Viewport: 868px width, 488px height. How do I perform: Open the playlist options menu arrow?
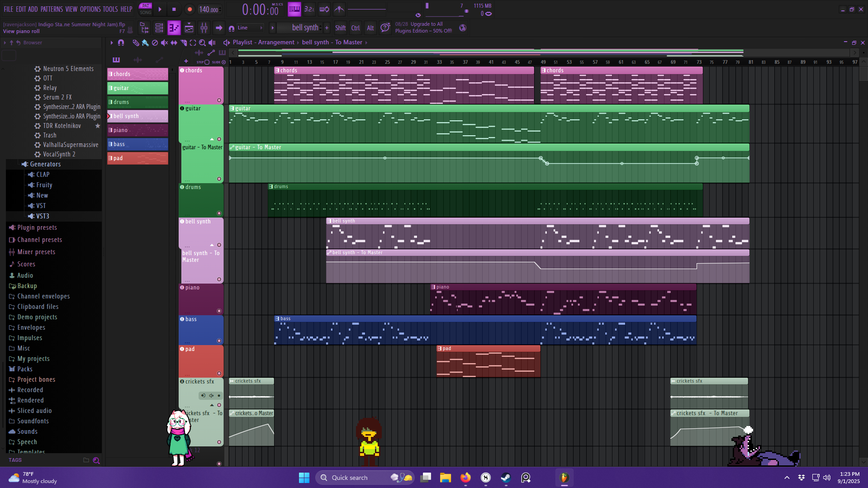[x=112, y=43]
